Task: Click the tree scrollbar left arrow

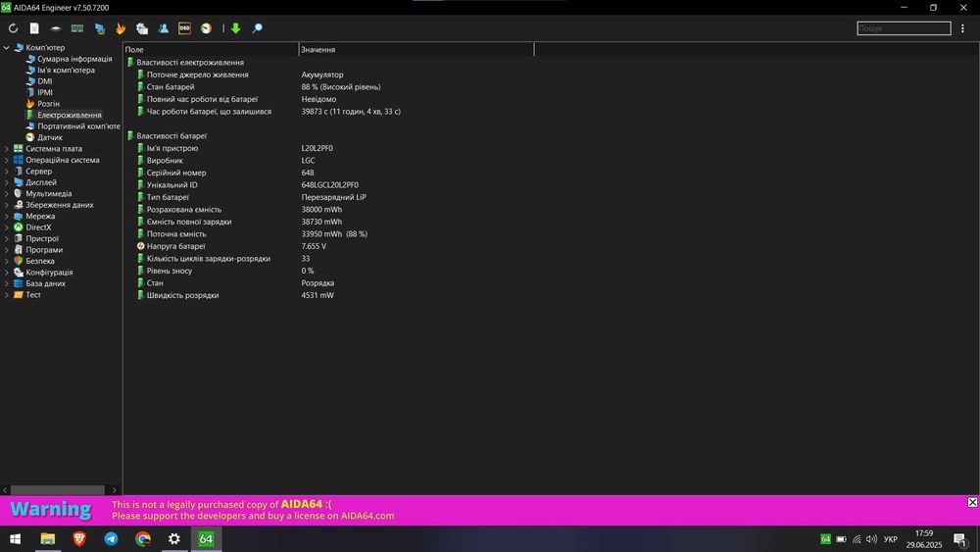Action: click(x=5, y=490)
